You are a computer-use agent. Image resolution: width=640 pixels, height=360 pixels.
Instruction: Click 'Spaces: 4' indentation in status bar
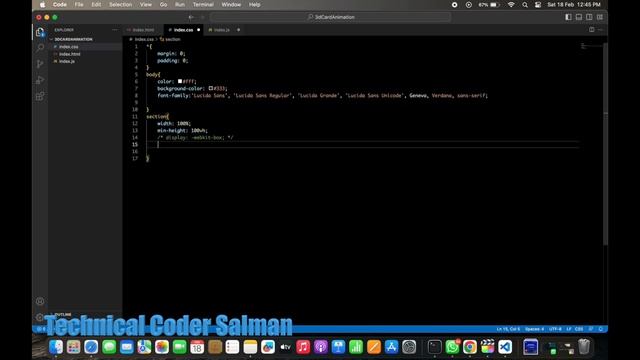point(534,329)
